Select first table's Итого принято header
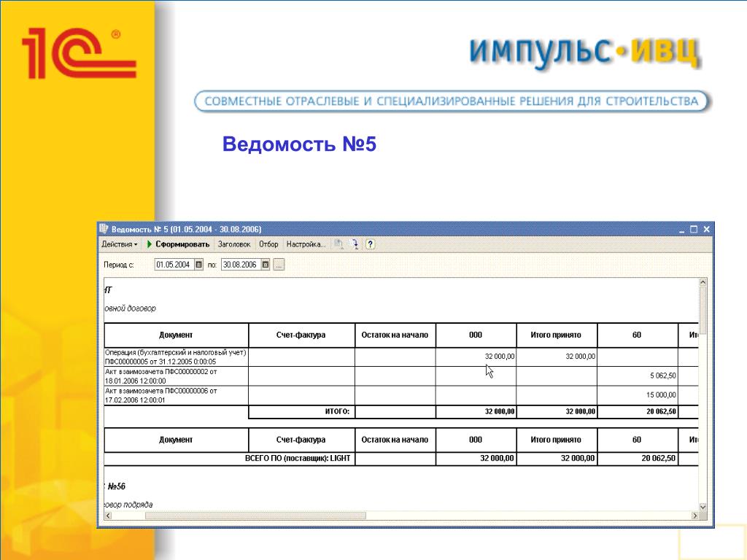Screen dimensions: 747x560 pyautogui.click(x=557, y=335)
